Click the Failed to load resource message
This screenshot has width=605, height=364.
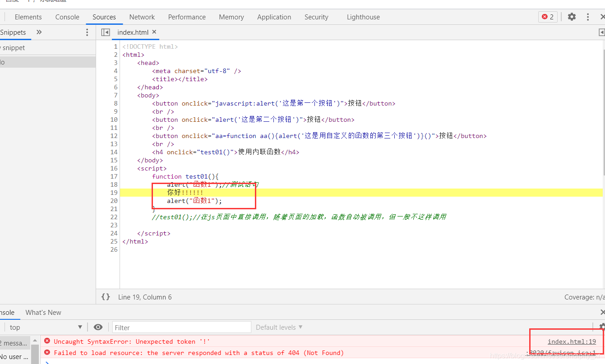199,353
